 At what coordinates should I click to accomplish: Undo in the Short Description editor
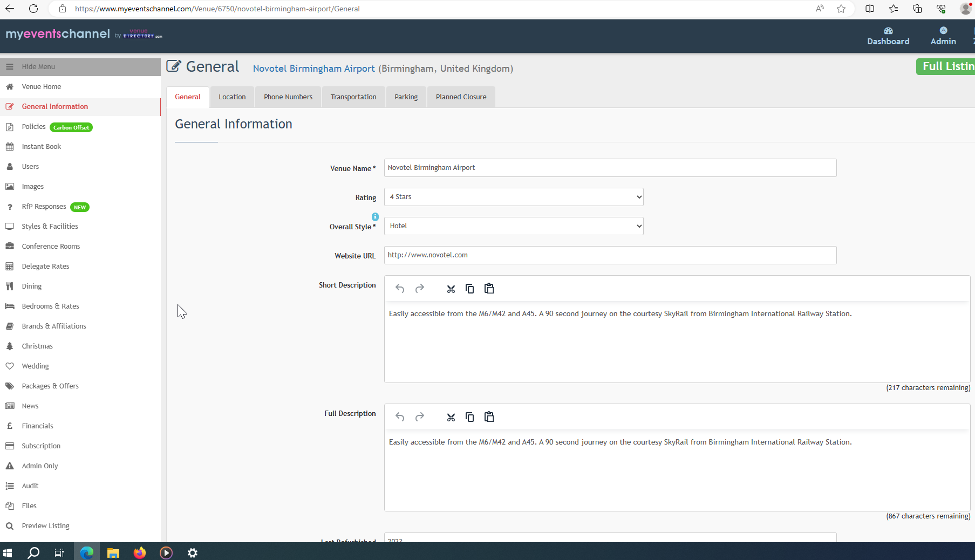coord(400,289)
